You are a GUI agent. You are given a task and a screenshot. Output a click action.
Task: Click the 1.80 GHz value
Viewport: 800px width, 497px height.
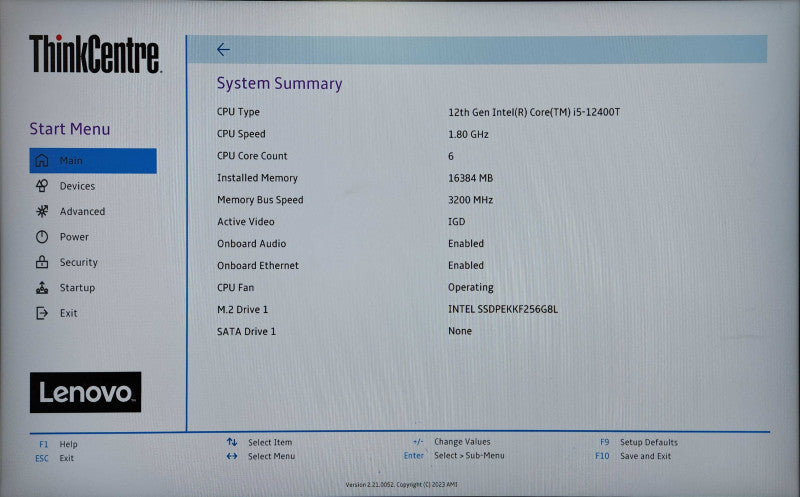468,134
